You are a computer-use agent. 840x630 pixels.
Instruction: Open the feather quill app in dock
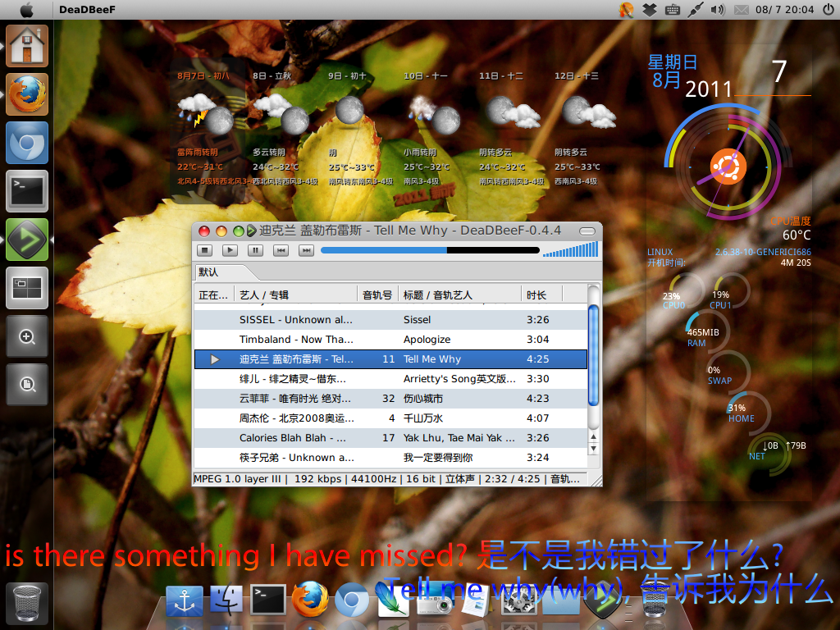click(392, 599)
